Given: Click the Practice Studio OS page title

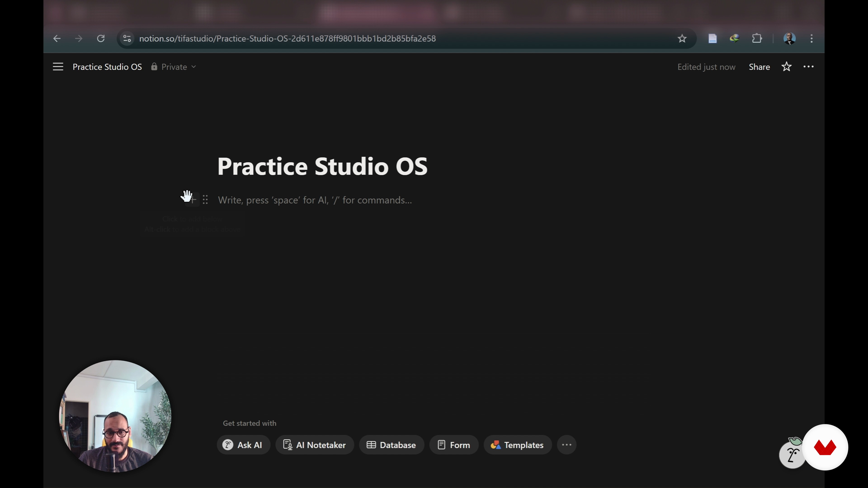Looking at the screenshot, I should click(323, 166).
